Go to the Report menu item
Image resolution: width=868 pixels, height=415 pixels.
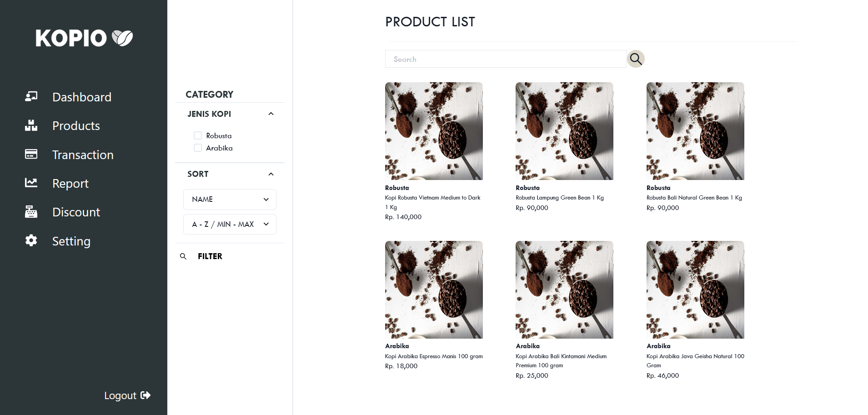click(x=70, y=183)
